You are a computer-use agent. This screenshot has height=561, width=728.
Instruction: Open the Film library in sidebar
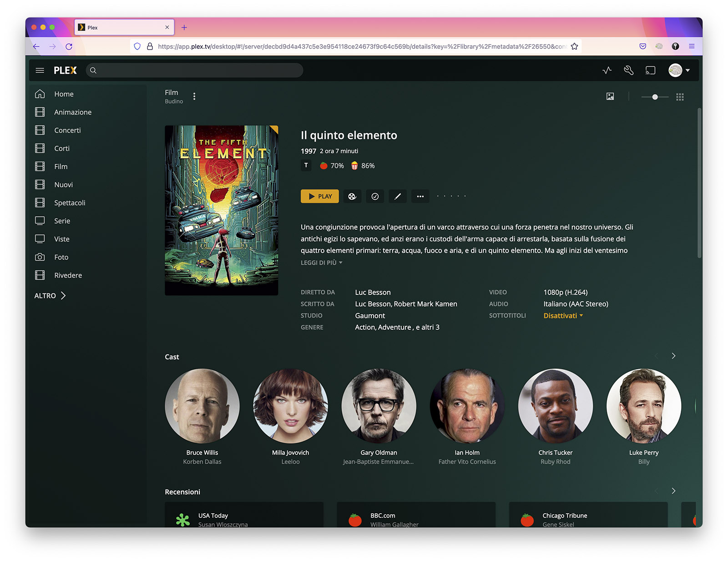61,167
